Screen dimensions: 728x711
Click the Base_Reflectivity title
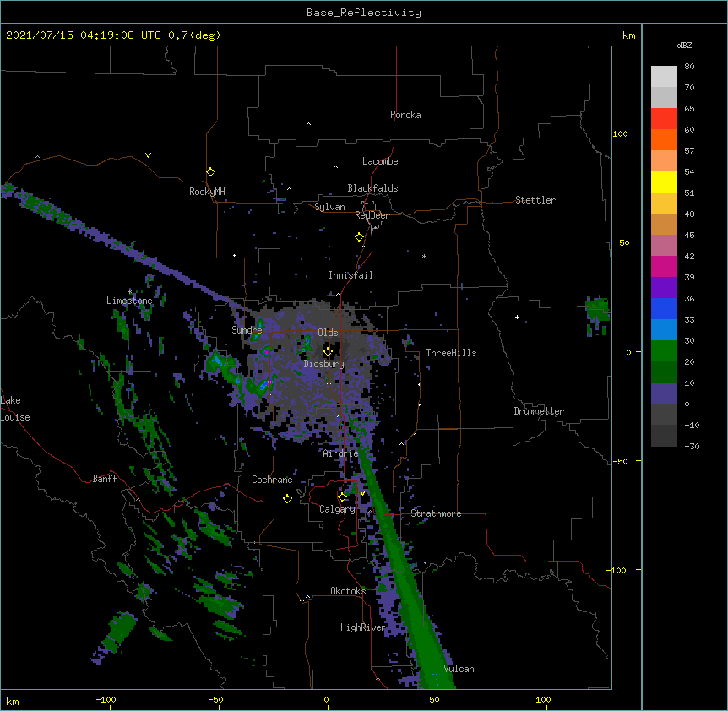(x=364, y=13)
